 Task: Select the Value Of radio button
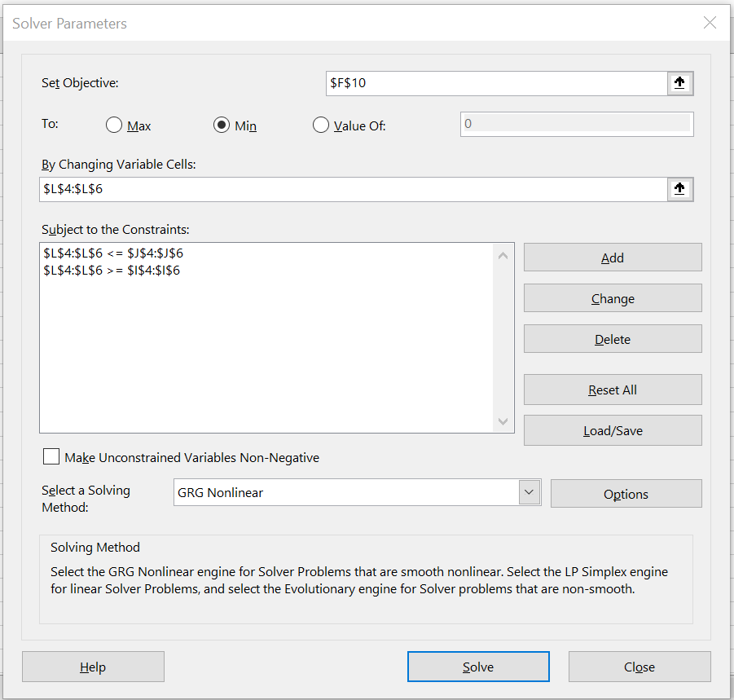[x=321, y=125]
